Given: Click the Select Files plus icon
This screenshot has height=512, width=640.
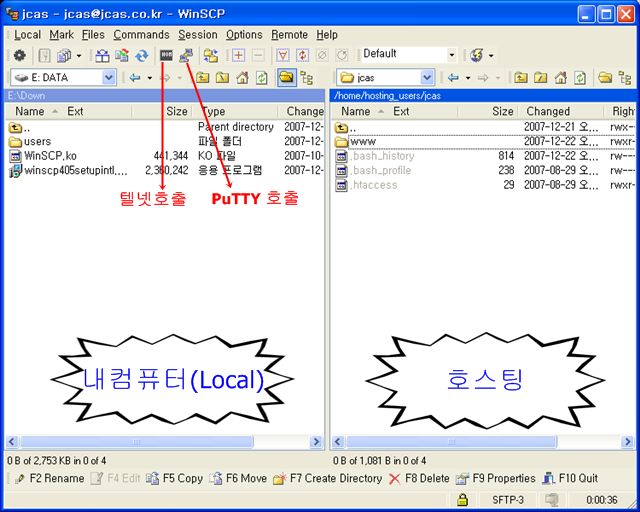Looking at the screenshot, I should (x=238, y=55).
